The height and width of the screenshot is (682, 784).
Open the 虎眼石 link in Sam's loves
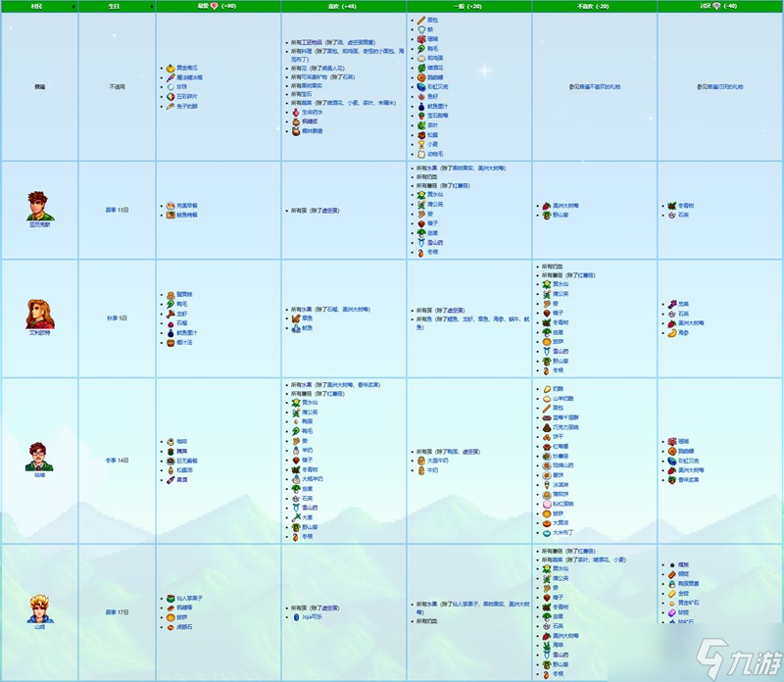coord(184,627)
